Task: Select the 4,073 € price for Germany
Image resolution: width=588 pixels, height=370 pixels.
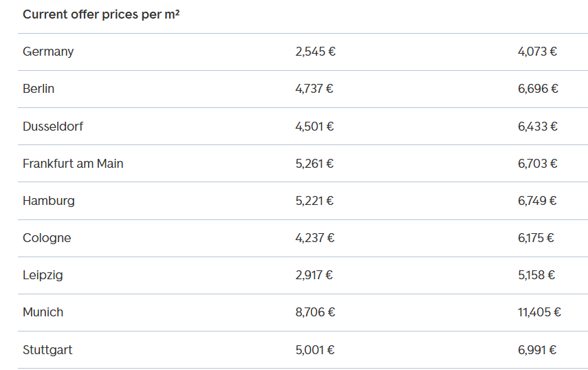Action: point(537,52)
